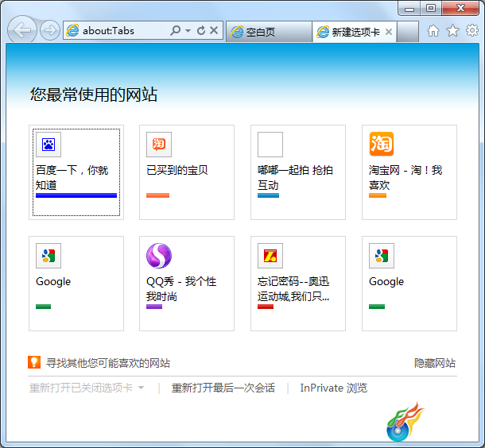Open Favorites star icon
485x448 pixels.
[x=452, y=31]
